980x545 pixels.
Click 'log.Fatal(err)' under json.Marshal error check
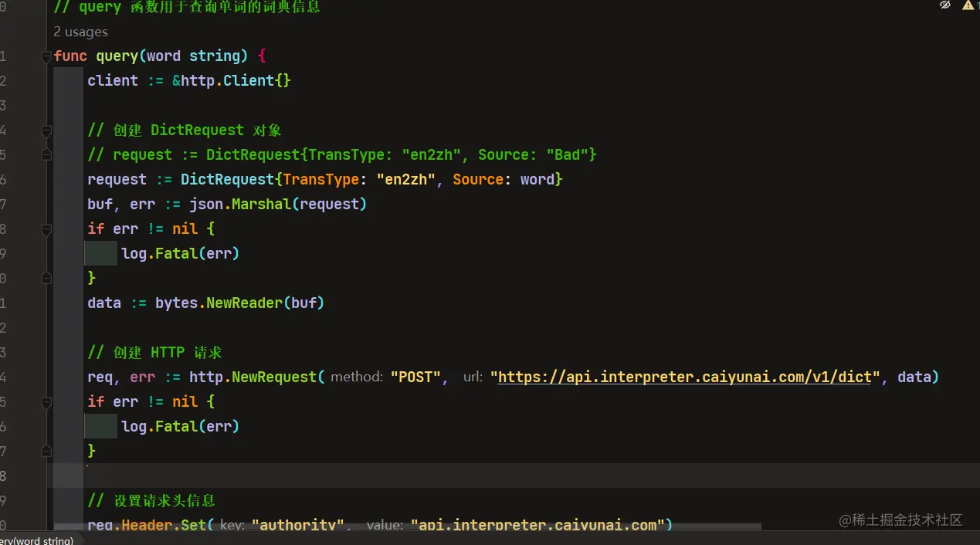point(180,253)
